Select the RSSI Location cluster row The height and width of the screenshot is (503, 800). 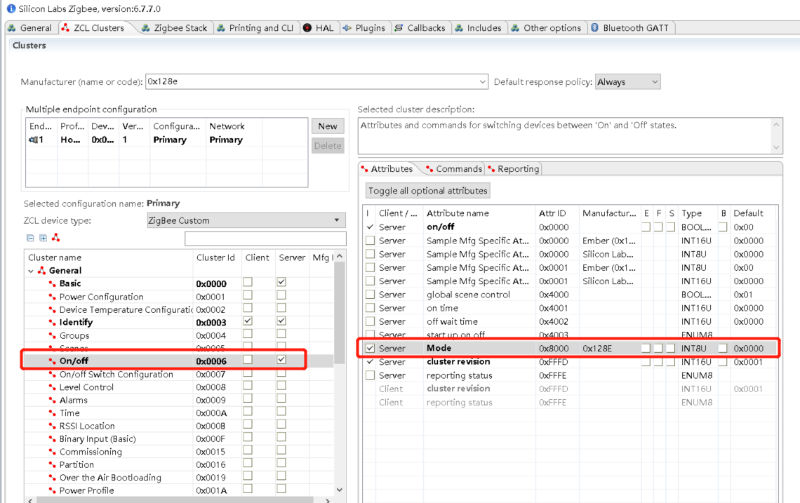[87, 425]
